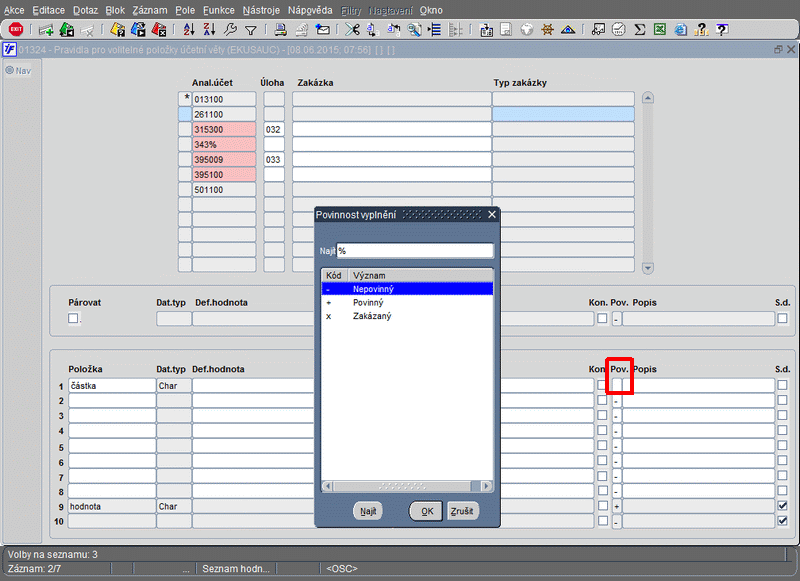Open the Nápověda menu
The width and height of the screenshot is (800, 581).
click(x=310, y=10)
